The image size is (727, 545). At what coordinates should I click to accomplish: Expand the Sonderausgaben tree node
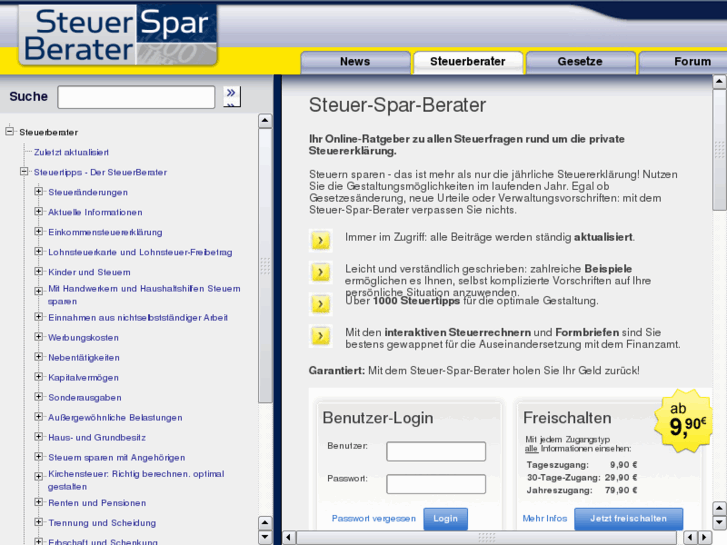point(39,397)
